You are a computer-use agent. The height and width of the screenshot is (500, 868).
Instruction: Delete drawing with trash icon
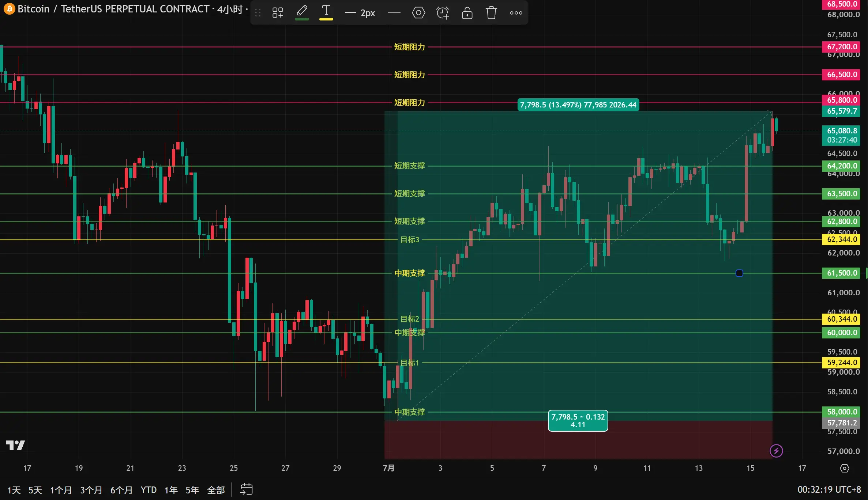point(491,13)
